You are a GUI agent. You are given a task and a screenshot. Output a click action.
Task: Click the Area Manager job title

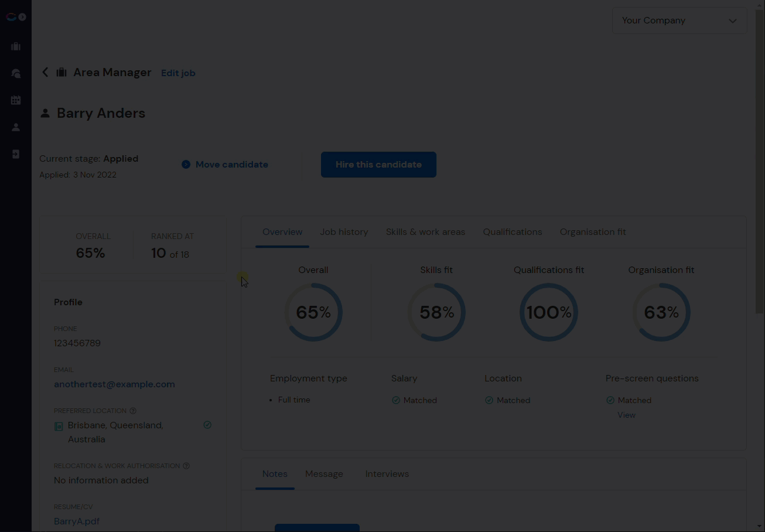coord(112,72)
